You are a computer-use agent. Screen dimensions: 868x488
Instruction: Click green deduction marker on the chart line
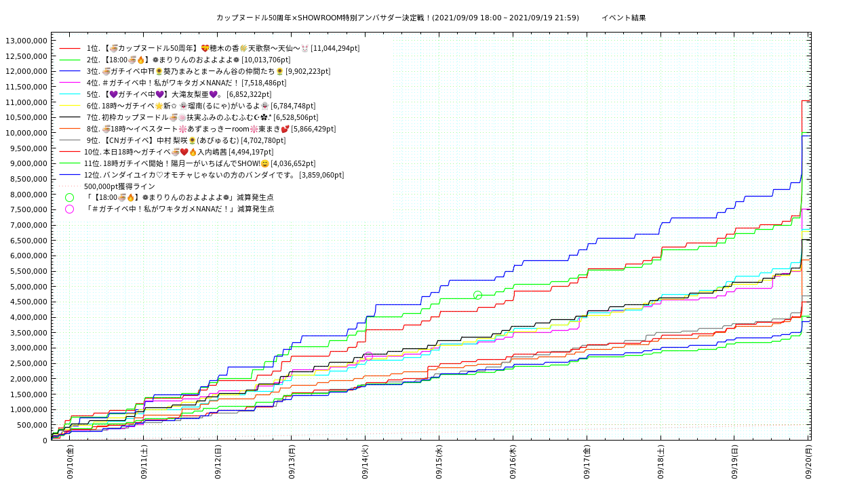tap(477, 295)
